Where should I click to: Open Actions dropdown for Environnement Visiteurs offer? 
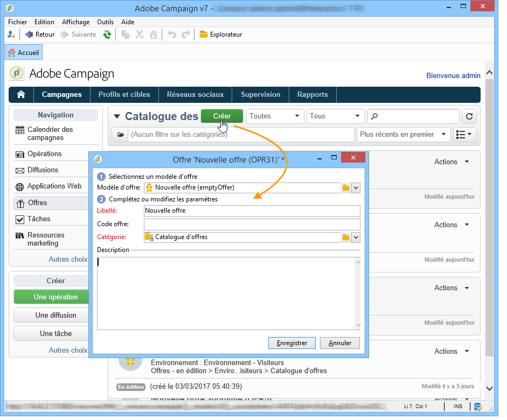pyautogui.click(x=452, y=352)
